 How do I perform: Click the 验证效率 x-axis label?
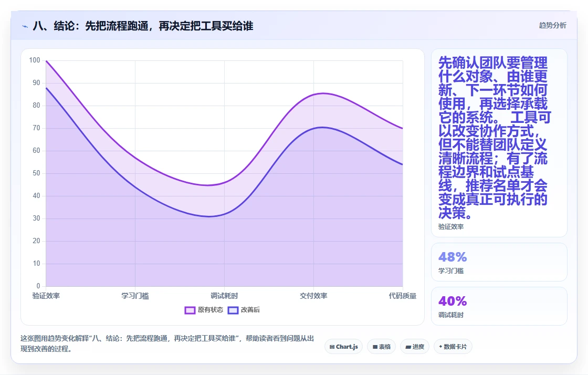click(46, 296)
